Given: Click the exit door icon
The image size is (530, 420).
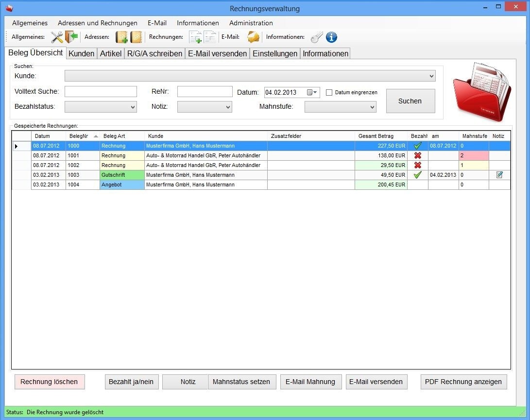Looking at the screenshot, I should click(71, 37).
